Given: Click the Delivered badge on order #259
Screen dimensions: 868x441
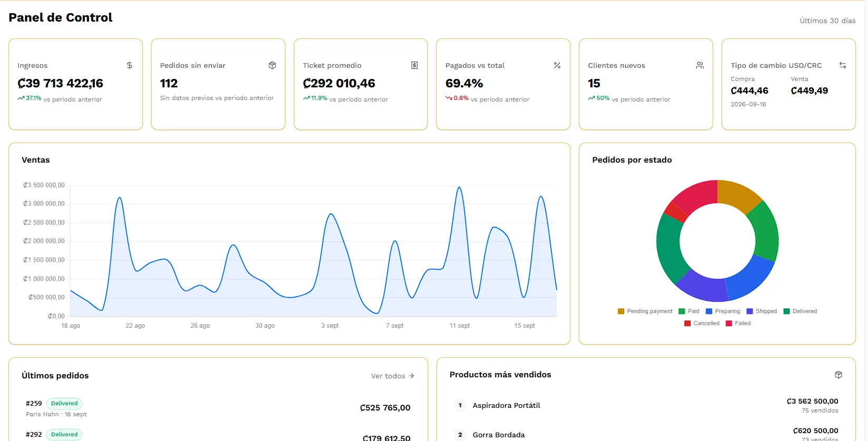Looking at the screenshot, I should pos(64,404).
